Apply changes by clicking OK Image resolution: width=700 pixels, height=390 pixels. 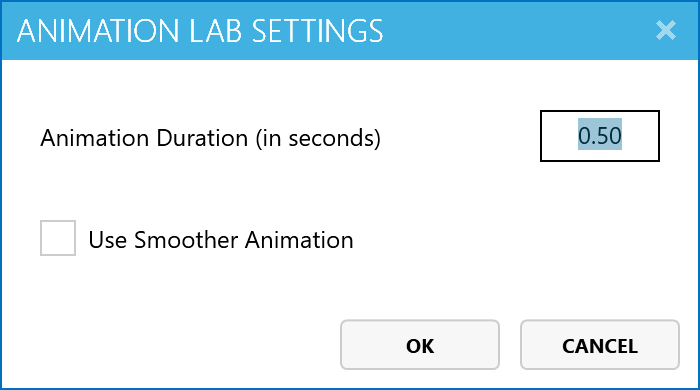(420, 344)
